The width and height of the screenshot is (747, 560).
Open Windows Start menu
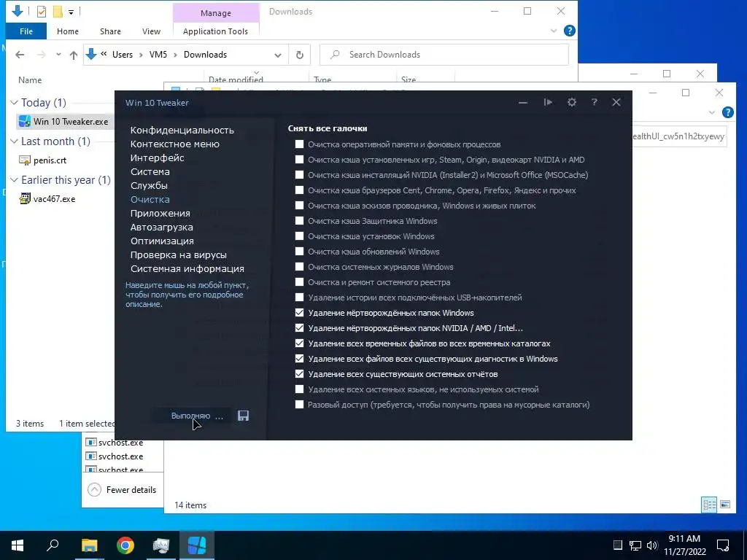18,545
